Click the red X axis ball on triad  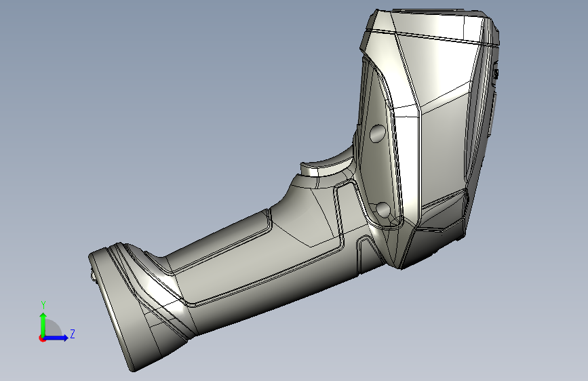[42, 338]
